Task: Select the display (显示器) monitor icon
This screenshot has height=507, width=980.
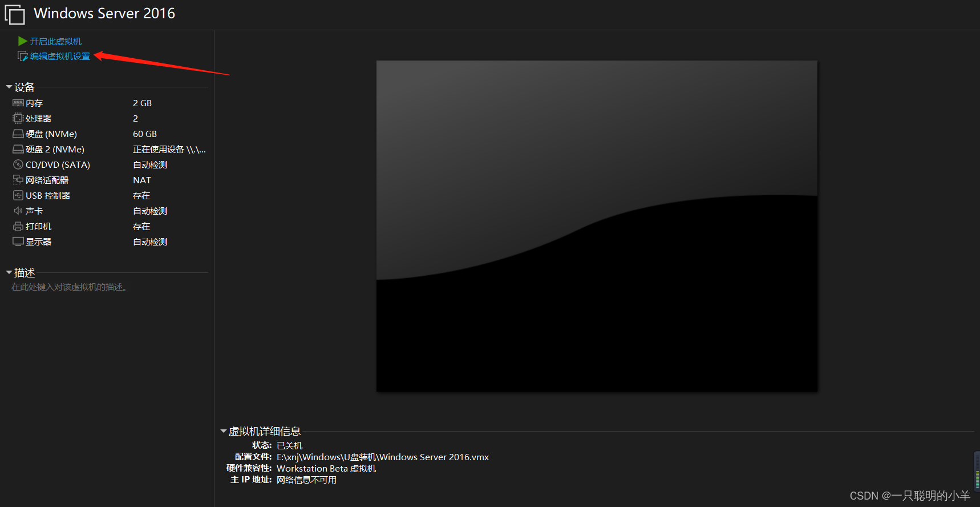Action: click(x=18, y=242)
